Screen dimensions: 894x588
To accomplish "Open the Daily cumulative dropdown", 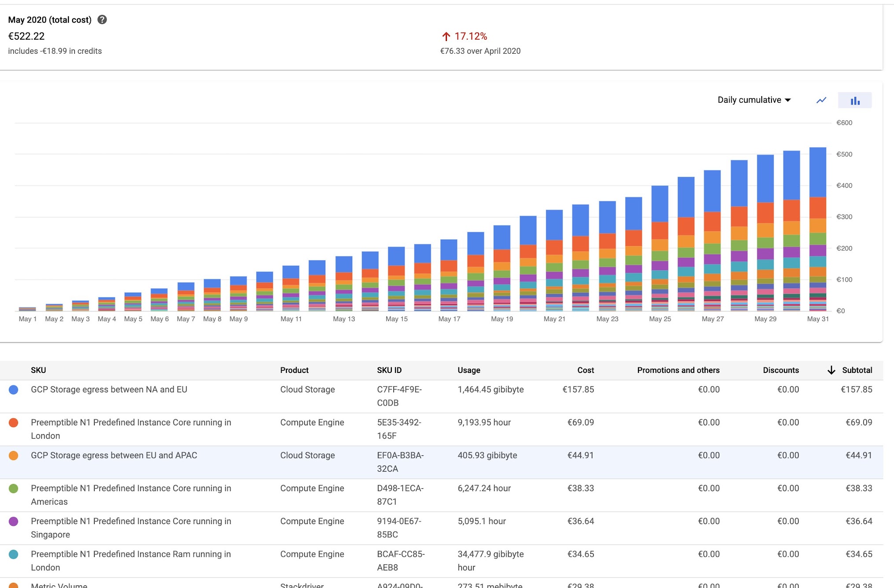I will (x=754, y=100).
